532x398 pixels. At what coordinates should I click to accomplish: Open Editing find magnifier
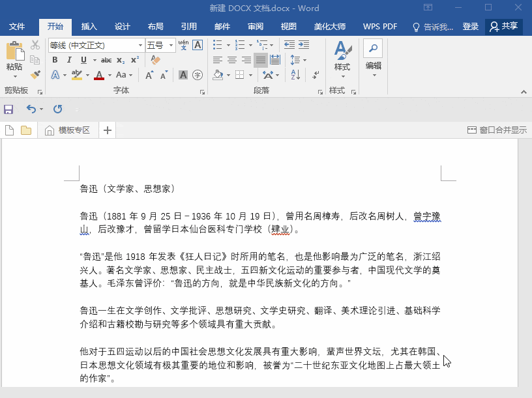[x=373, y=48]
